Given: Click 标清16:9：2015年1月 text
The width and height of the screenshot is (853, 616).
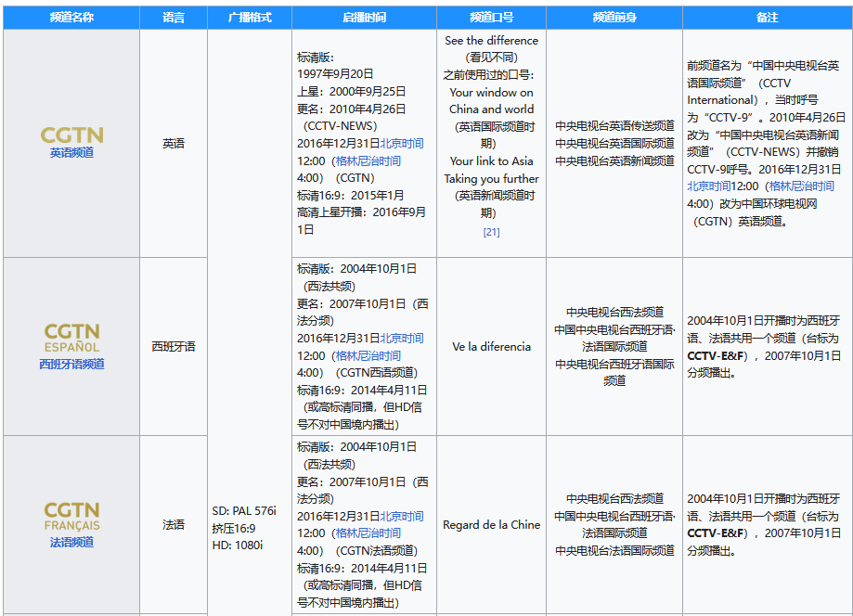Looking at the screenshot, I should [x=350, y=195].
